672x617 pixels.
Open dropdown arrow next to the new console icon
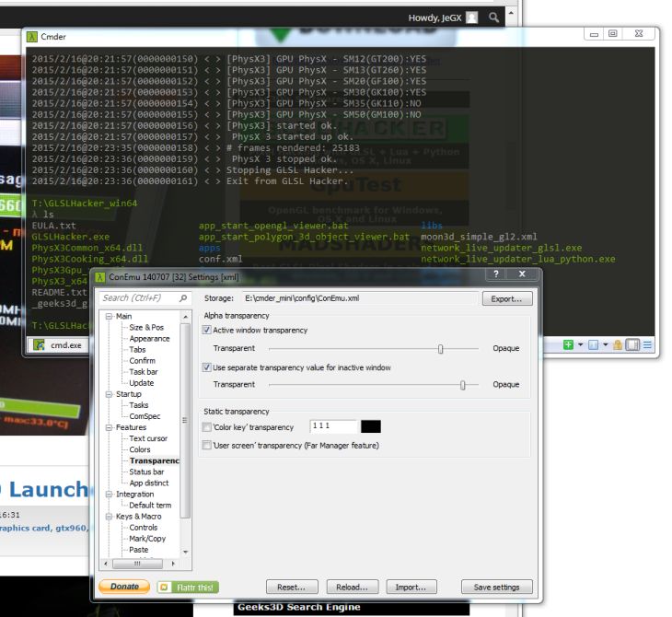pos(580,344)
